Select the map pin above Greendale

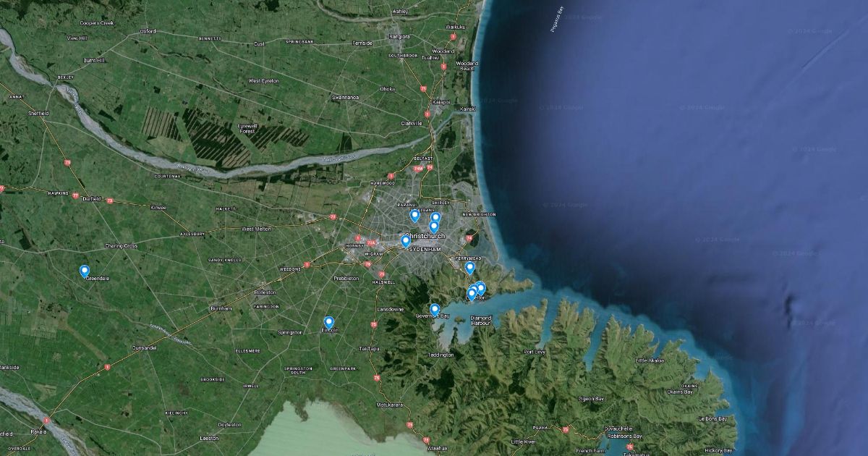tap(85, 271)
